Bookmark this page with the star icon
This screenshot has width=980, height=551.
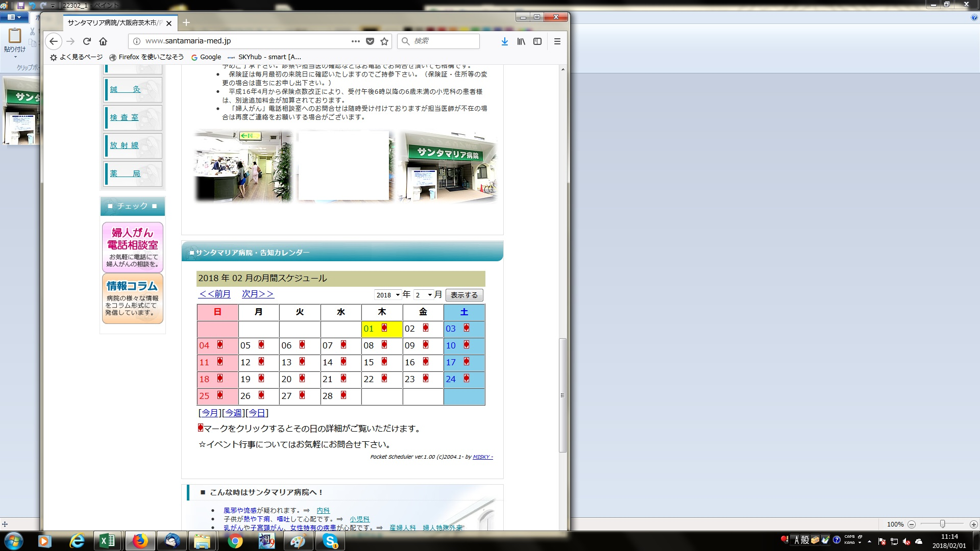pos(384,41)
